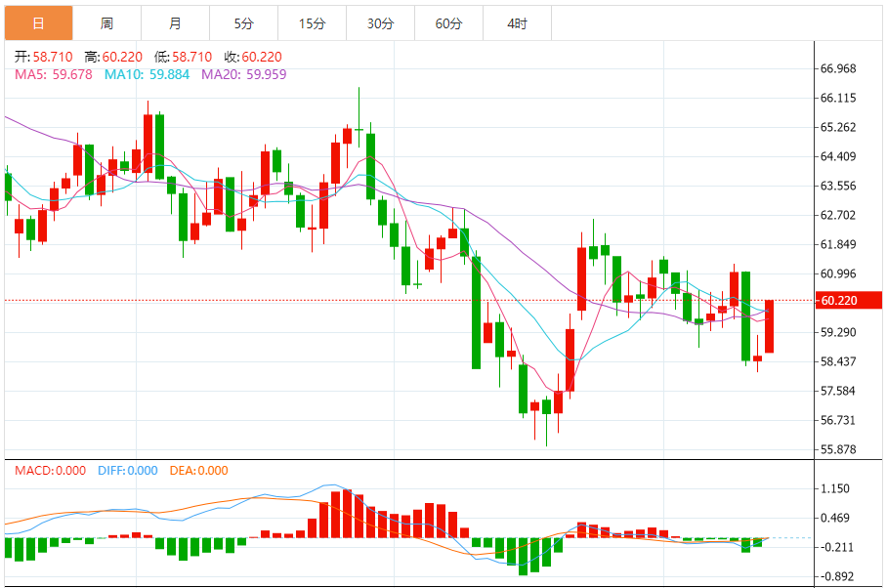Click the 65.262 price axis label
The width and height of the screenshot is (887, 588).
838,127
